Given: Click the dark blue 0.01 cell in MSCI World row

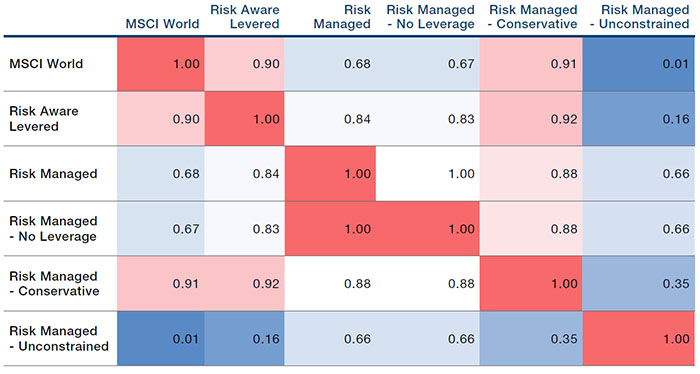Looking at the screenshot, I should tap(638, 64).
